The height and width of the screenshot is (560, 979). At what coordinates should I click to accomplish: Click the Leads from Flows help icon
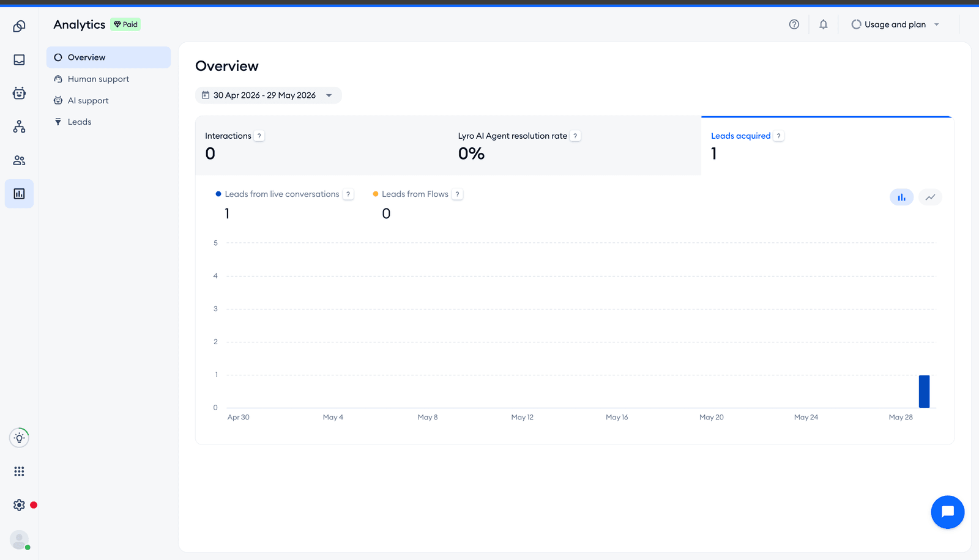click(457, 194)
